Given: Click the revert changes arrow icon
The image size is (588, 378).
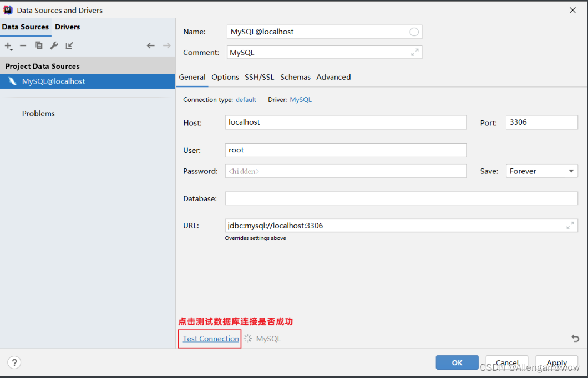Looking at the screenshot, I should (575, 338).
